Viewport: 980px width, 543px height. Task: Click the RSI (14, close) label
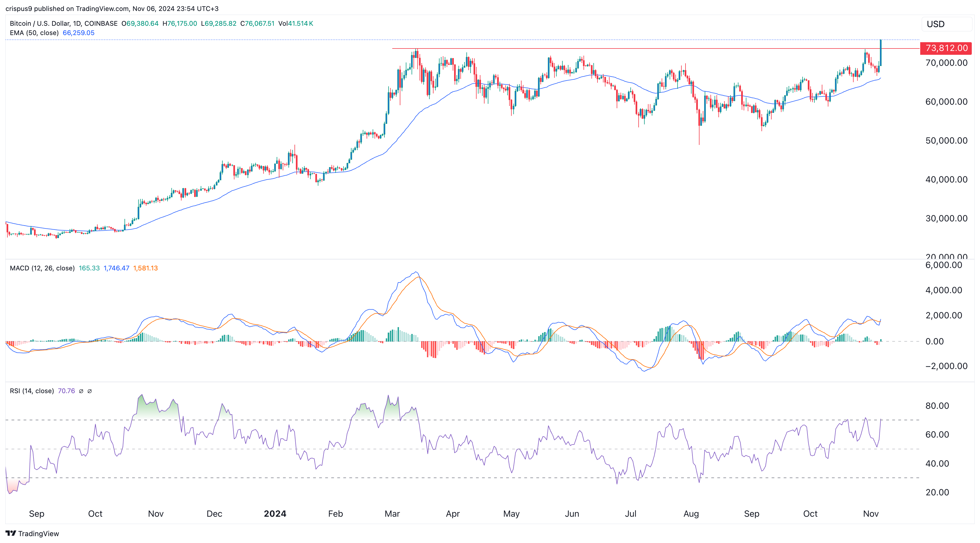coord(32,391)
